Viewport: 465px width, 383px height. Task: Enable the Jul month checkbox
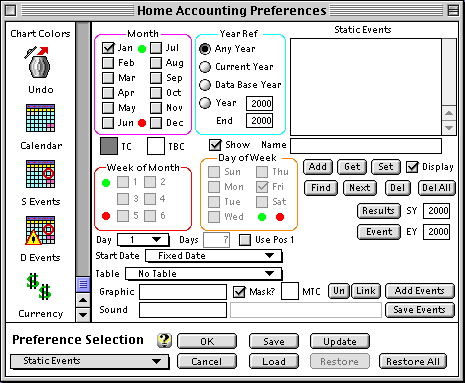pyautogui.click(x=156, y=48)
